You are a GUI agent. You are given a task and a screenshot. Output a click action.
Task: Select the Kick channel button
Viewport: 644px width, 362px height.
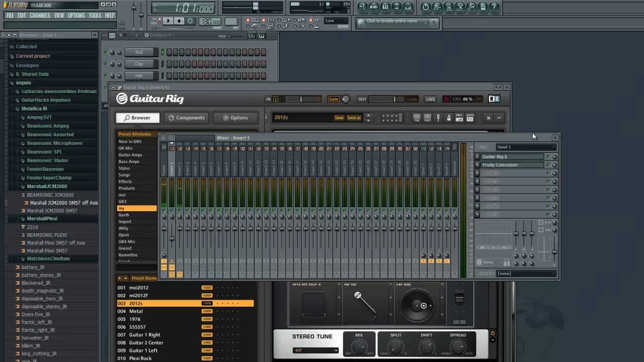pyautogui.click(x=139, y=52)
